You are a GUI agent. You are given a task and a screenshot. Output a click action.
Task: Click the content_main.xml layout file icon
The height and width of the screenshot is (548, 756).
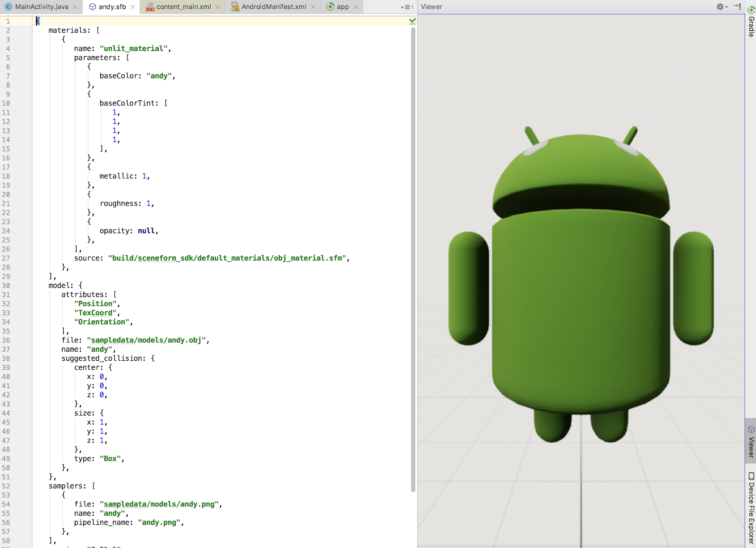point(150,7)
